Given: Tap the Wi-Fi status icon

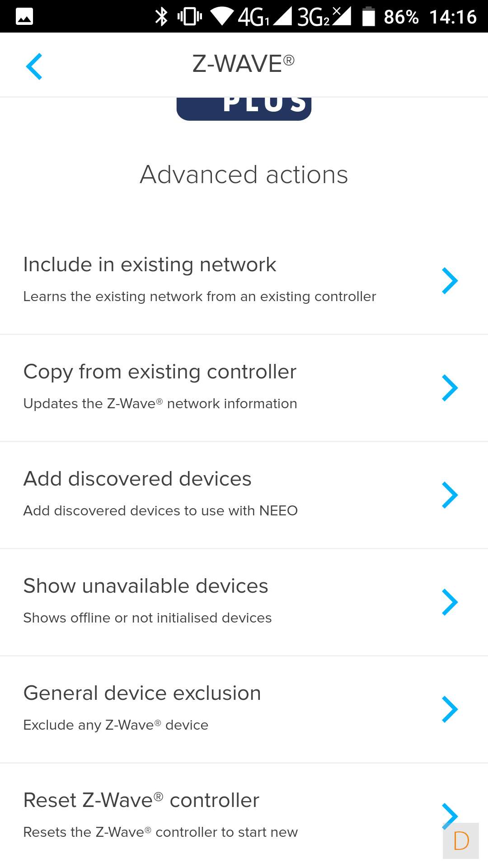Looking at the screenshot, I should point(222,17).
